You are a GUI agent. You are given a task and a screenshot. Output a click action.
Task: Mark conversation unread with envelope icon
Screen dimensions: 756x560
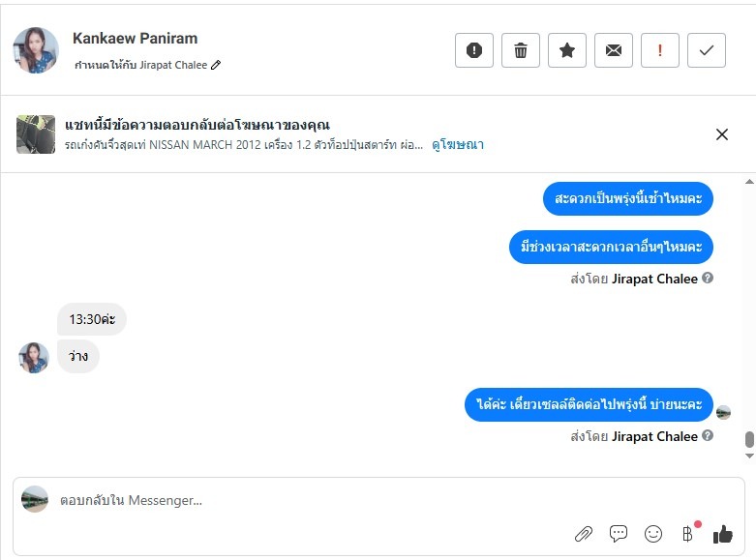pyautogui.click(x=614, y=50)
